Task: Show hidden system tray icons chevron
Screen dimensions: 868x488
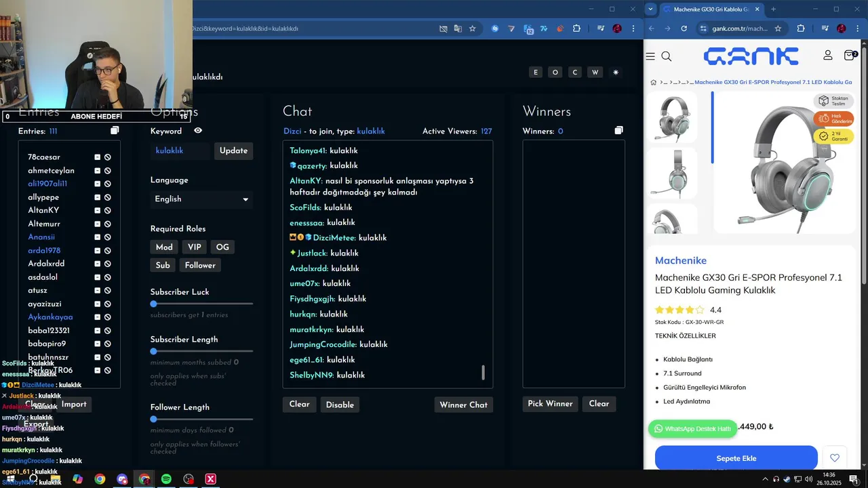Action: 766,479
